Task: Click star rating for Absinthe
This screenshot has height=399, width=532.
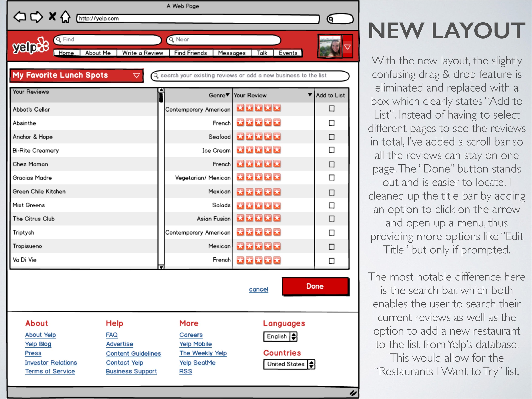Action: pos(259,122)
